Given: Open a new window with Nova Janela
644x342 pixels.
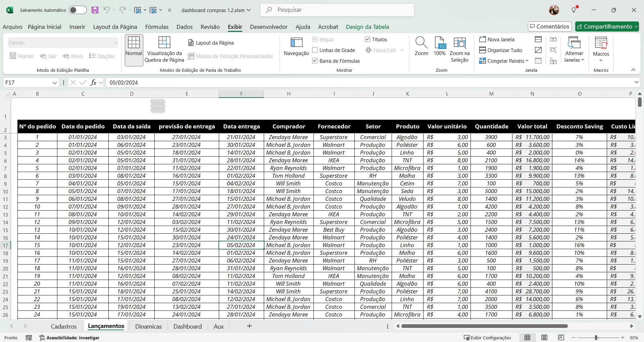Looking at the screenshot, I should click(497, 39).
